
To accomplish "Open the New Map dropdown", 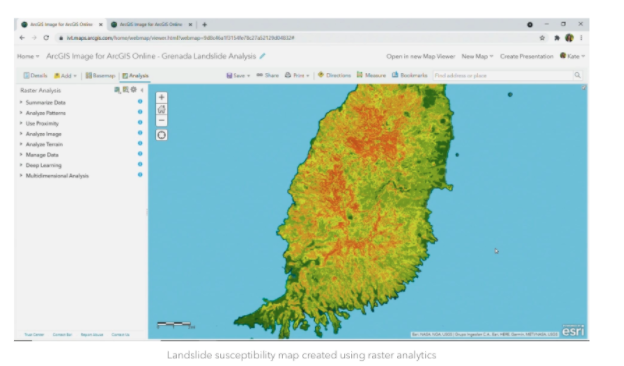I will 477,56.
